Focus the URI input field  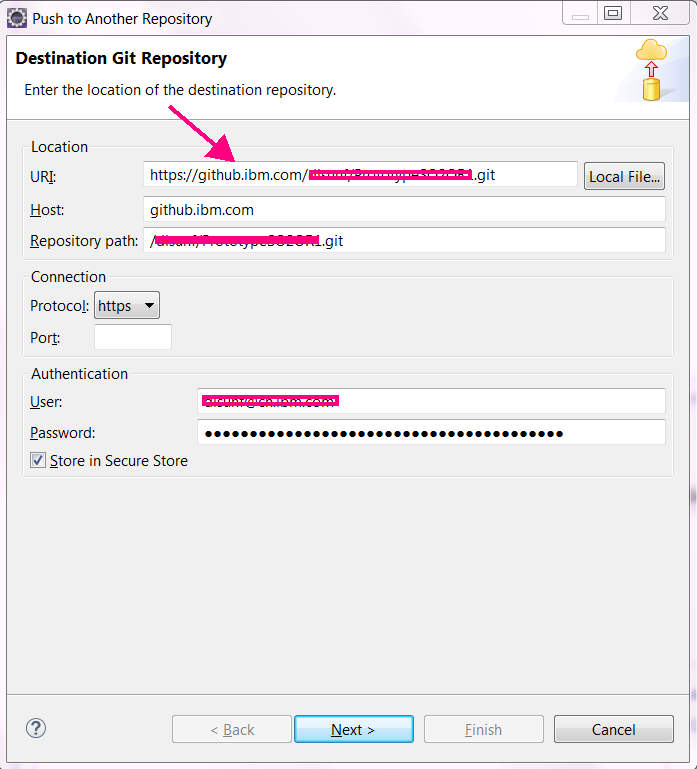[x=360, y=175]
